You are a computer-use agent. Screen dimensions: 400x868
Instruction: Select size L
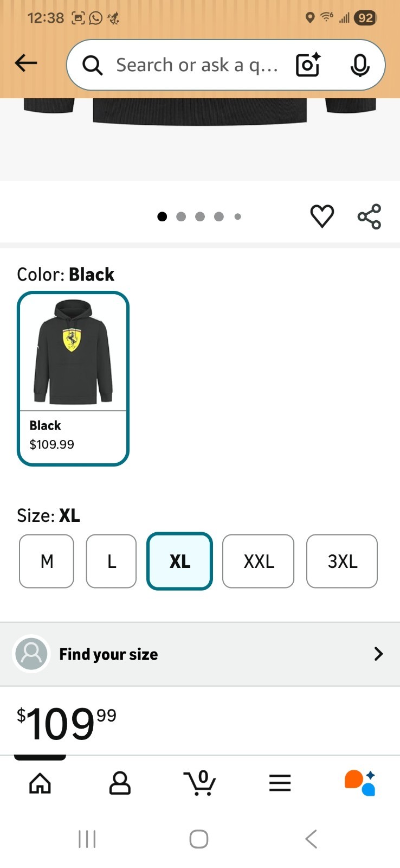click(111, 561)
